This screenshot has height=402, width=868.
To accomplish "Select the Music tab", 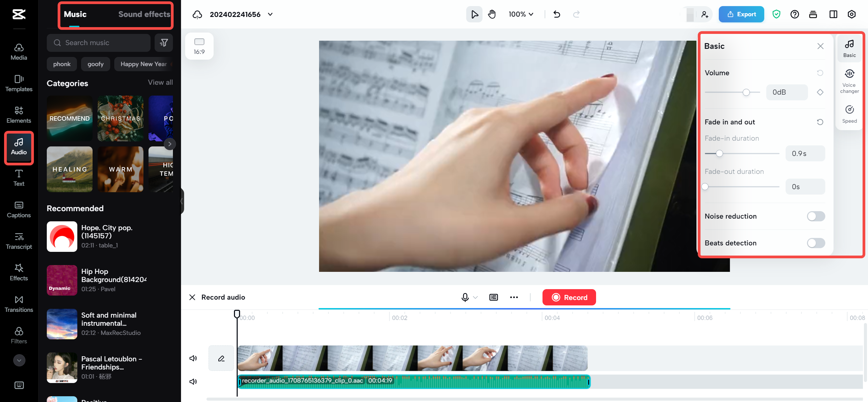I will pyautogui.click(x=75, y=14).
